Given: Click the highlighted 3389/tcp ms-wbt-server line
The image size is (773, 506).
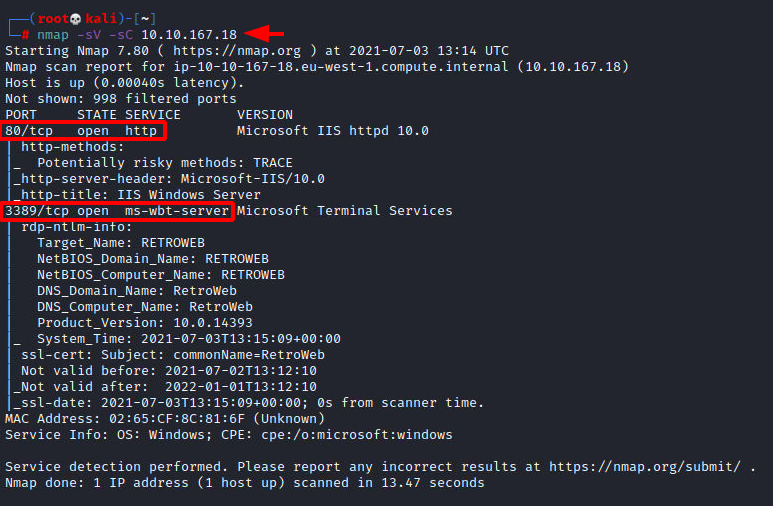Looking at the screenshot, I should click(117, 211).
